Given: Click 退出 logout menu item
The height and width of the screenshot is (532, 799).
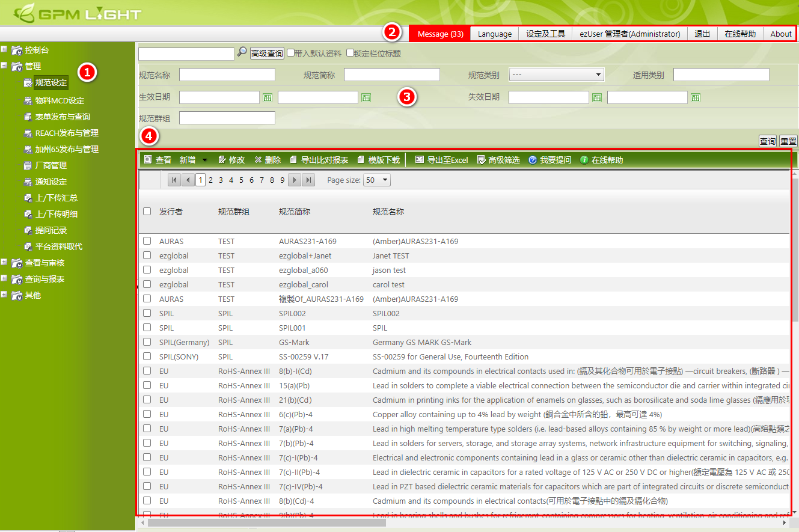Looking at the screenshot, I should click(702, 34).
